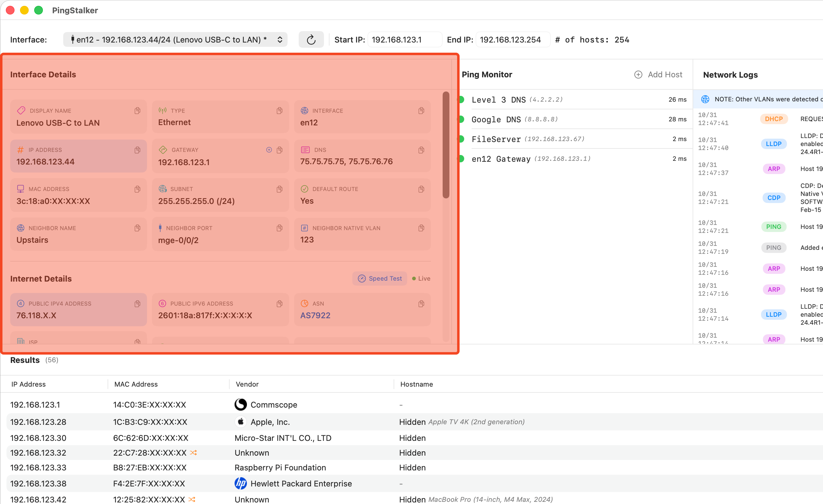Image resolution: width=823 pixels, height=504 pixels.
Task: Copy the Public IPv6 Address icon
Action: [280, 304]
